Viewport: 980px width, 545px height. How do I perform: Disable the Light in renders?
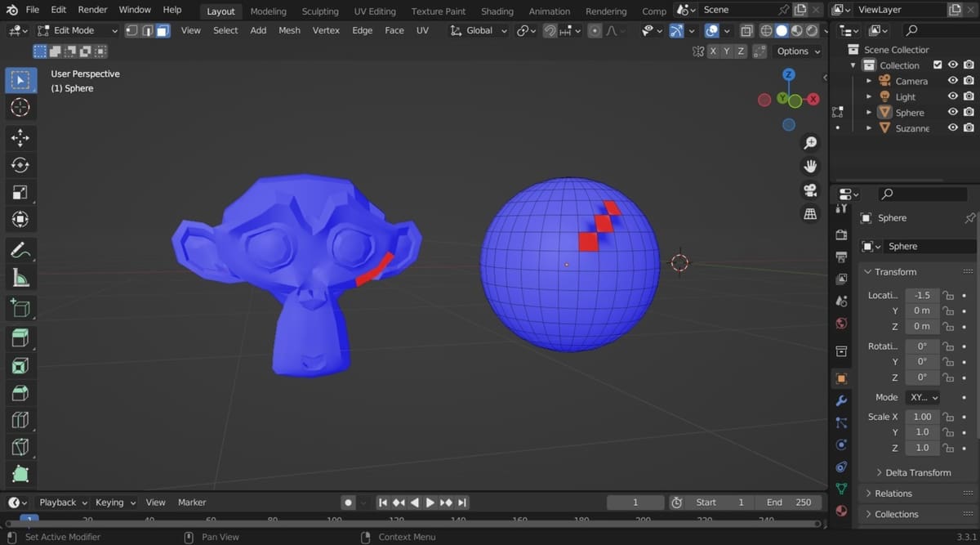pyautogui.click(x=969, y=96)
